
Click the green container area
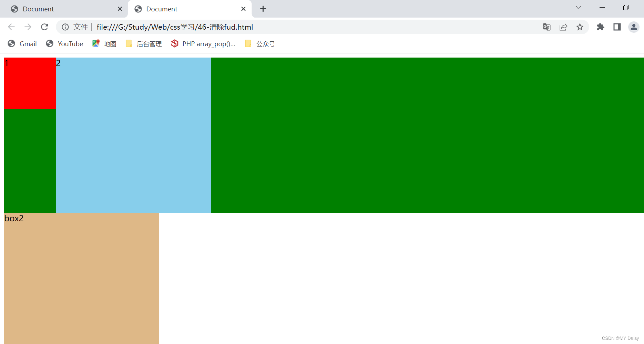[427, 135]
